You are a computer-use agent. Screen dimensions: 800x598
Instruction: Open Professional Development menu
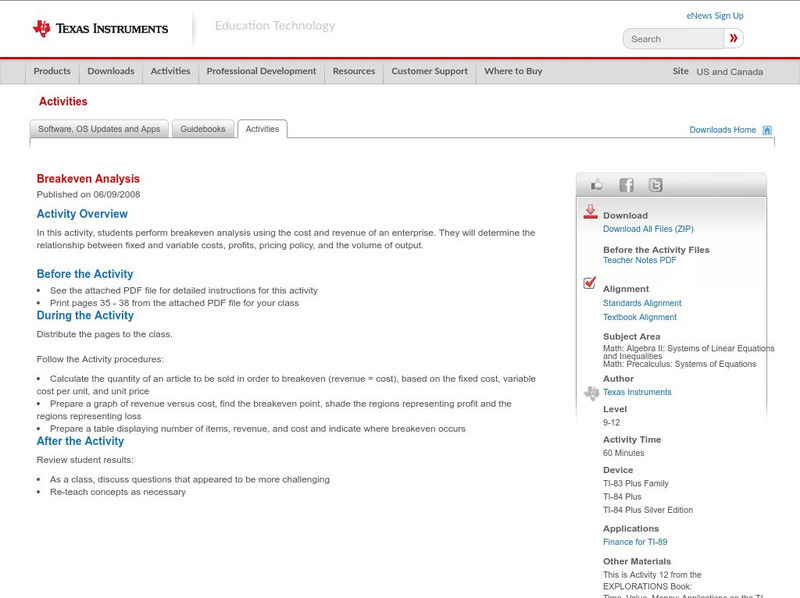(261, 71)
